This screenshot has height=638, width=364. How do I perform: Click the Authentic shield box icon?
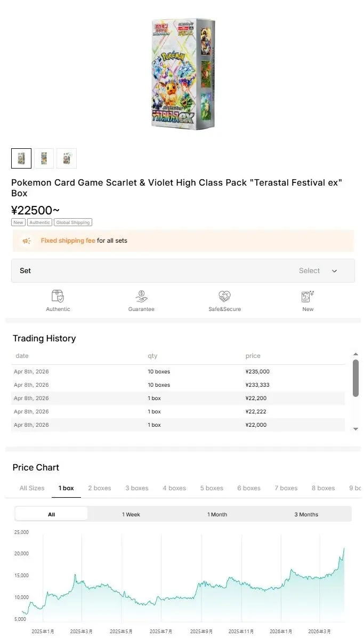[x=58, y=297]
